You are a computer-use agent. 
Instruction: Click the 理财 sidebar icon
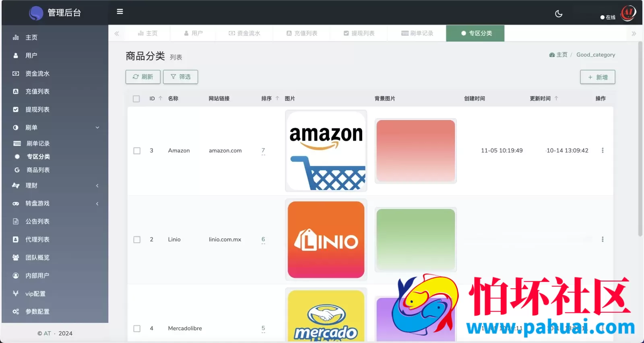[x=16, y=186]
